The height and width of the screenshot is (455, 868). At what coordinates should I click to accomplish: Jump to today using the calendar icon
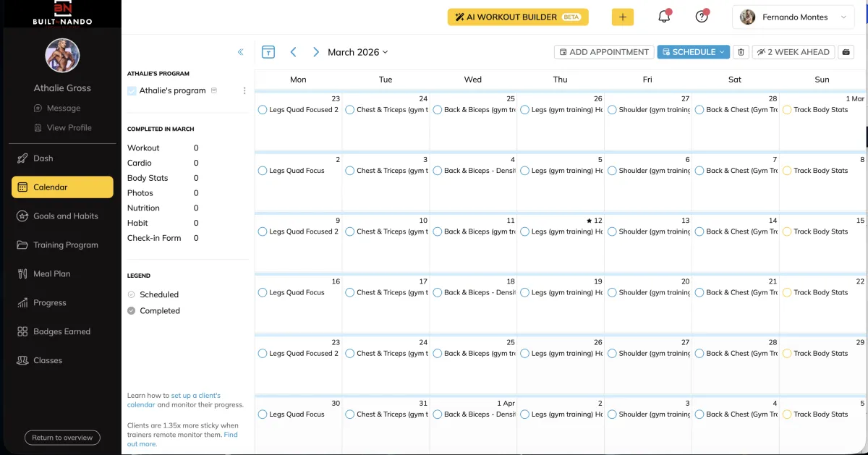[268, 51]
